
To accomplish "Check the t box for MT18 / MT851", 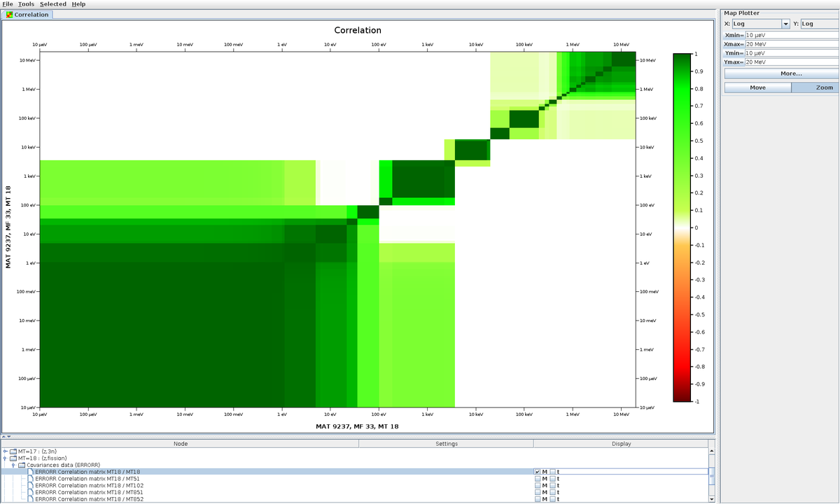I will 553,492.
